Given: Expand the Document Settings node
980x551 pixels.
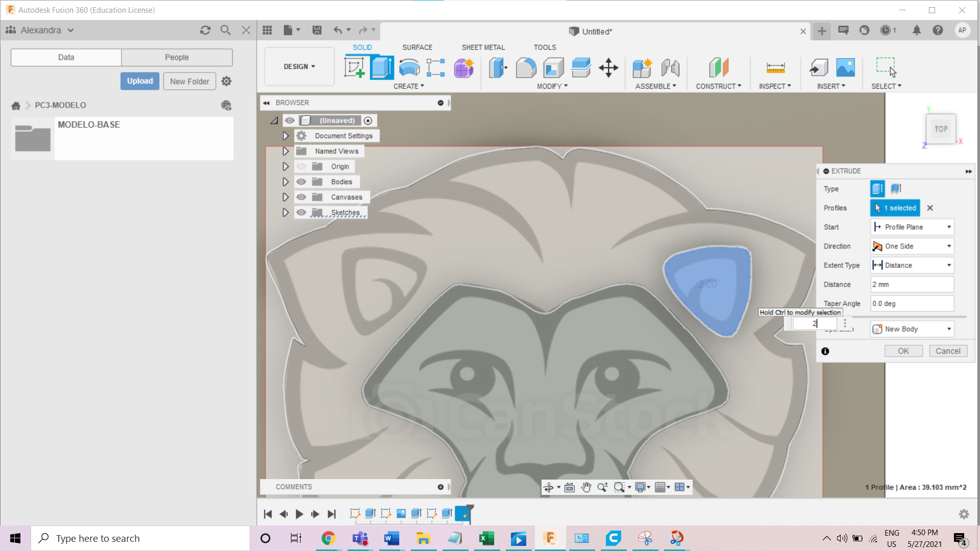Looking at the screenshot, I should [285, 136].
